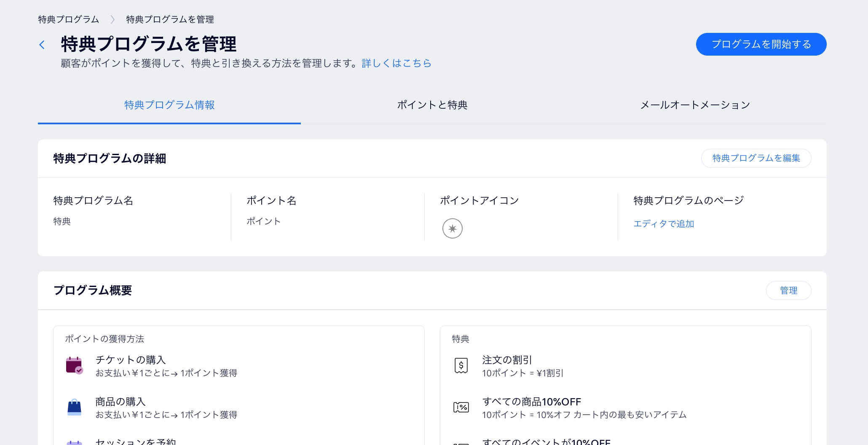Viewport: 868px width, 445px height.
Task: Click the 特典プログラムを編集 button
Action: pos(756,158)
